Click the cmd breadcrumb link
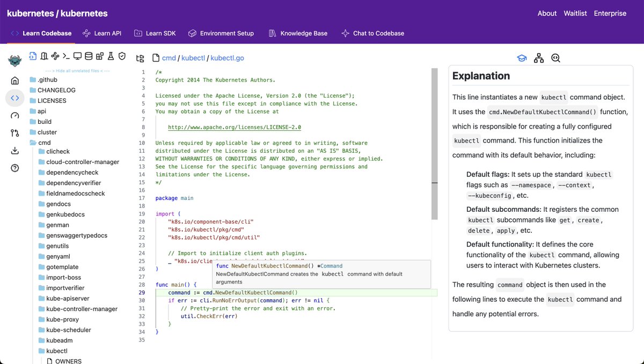Viewport: 644px width, 364px height. point(169,58)
